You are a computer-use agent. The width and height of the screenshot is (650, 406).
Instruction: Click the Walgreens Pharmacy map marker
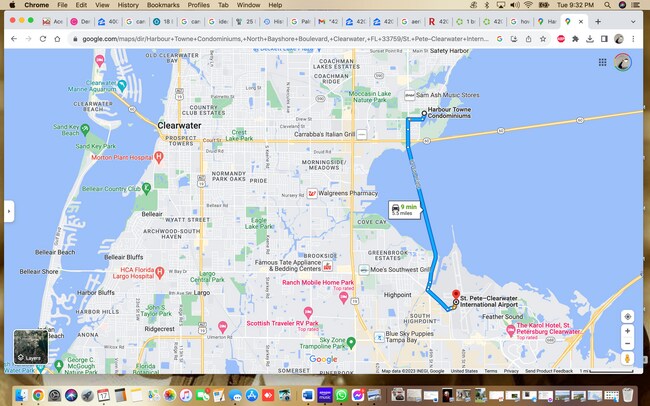tap(312, 193)
